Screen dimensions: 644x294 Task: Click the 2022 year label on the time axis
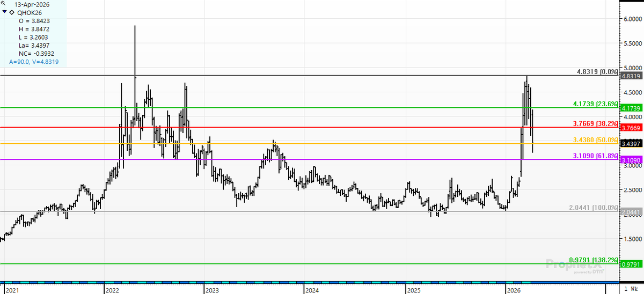[113, 290]
